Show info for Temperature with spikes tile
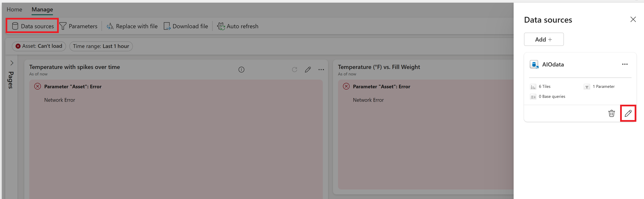Viewport: 644px width, 199px height. tap(241, 69)
